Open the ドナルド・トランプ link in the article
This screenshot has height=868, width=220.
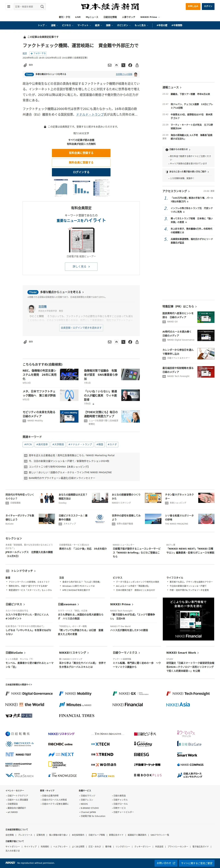point(90,115)
